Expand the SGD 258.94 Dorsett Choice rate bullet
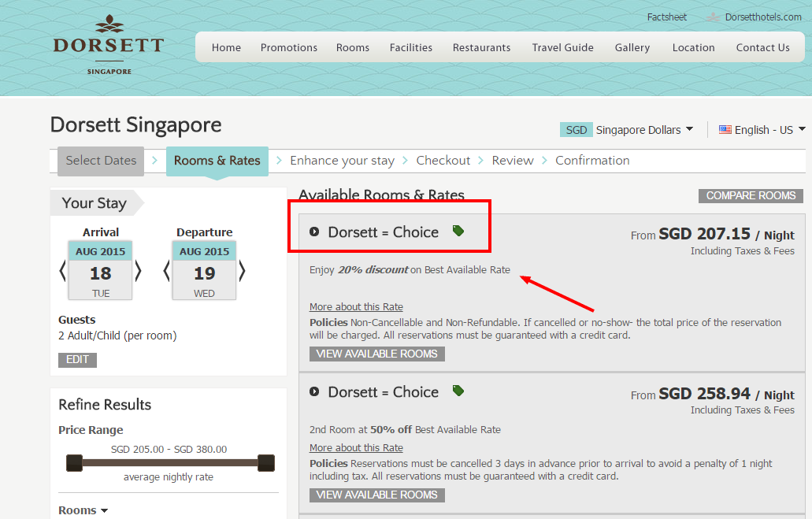 tap(314, 391)
